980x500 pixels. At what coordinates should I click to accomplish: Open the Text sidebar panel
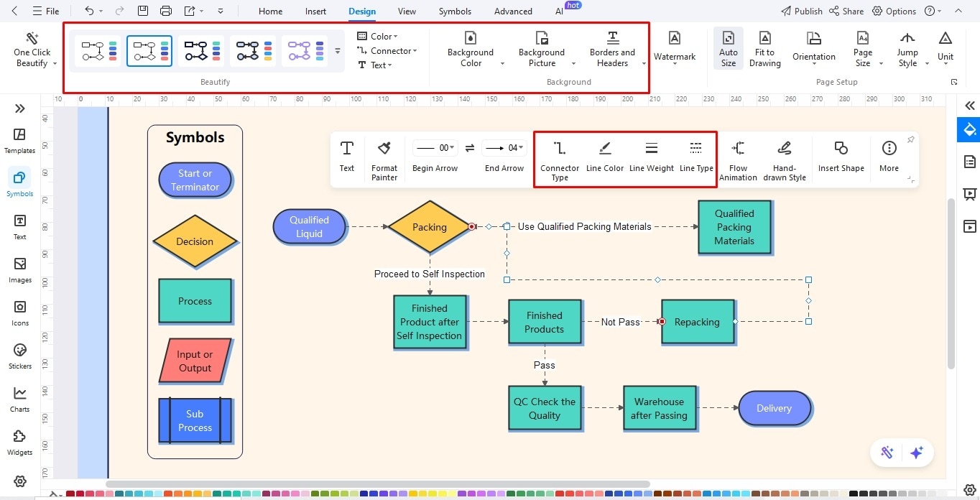19,227
